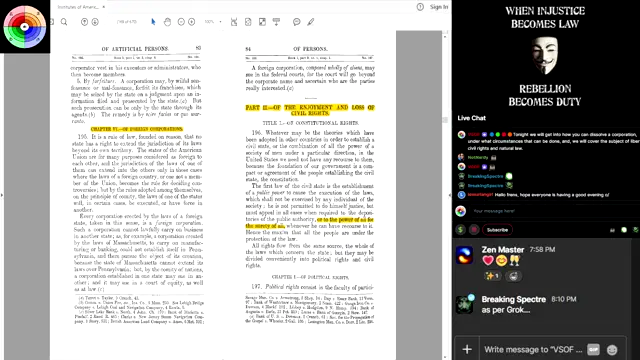Click the page number field in toolbar
This screenshot has width=640, height=360.
coord(127,22)
